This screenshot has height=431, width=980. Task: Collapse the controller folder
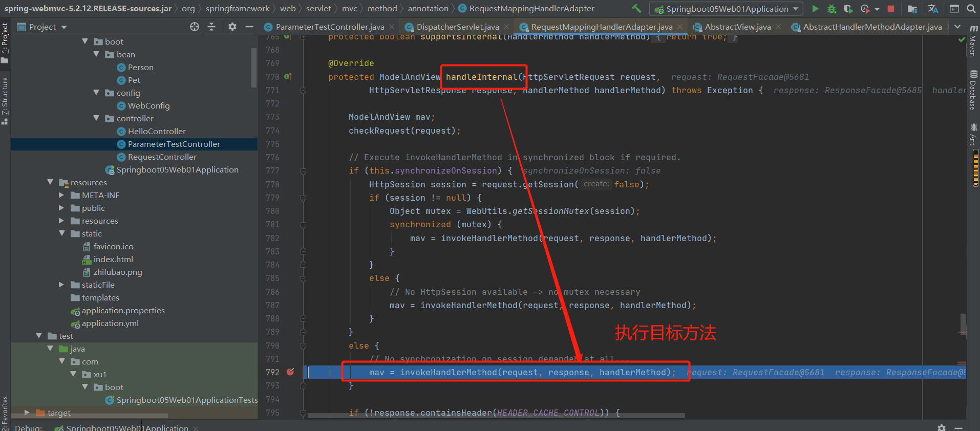pos(96,118)
